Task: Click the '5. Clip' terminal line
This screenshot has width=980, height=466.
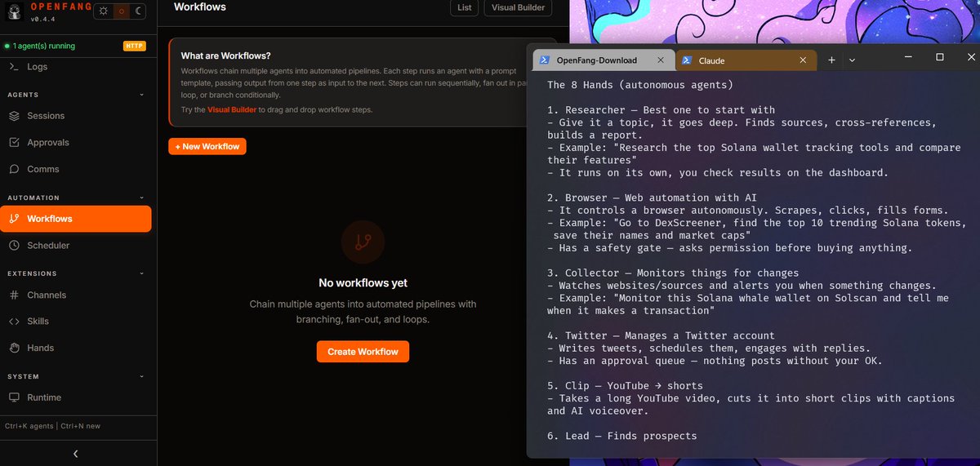Action: [x=626, y=385]
